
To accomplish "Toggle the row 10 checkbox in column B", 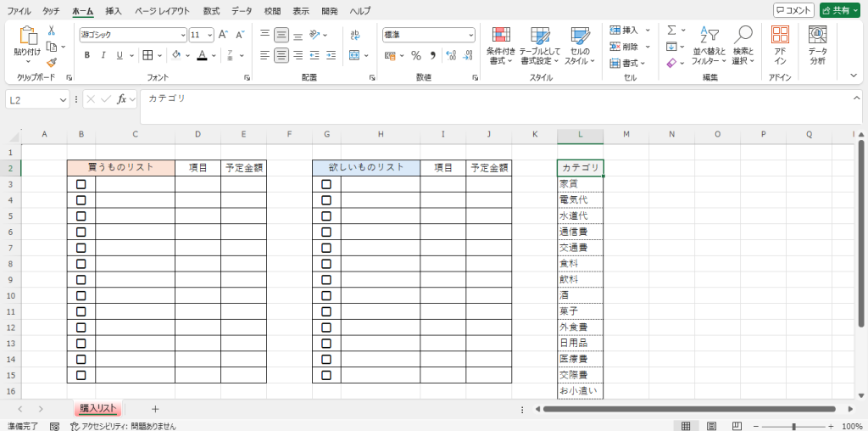I will [x=81, y=295].
